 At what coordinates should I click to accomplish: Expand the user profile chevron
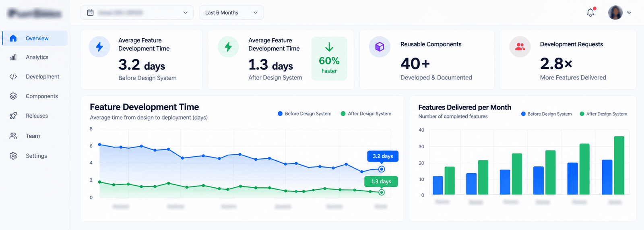coord(629,12)
